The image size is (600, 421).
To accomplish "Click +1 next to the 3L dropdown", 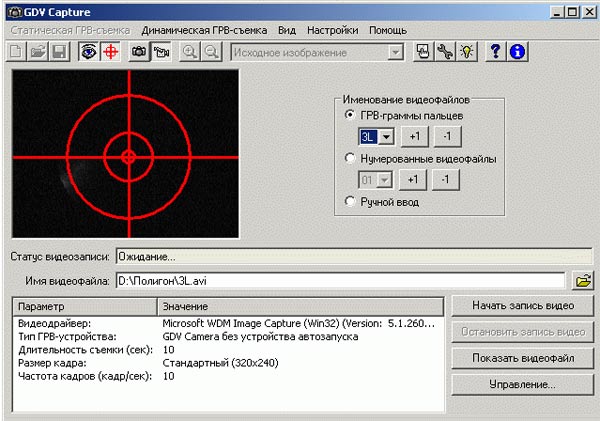I will tap(415, 137).
